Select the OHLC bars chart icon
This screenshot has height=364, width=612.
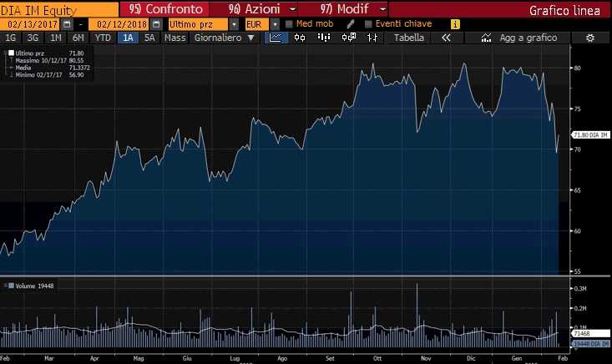coord(372,38)
